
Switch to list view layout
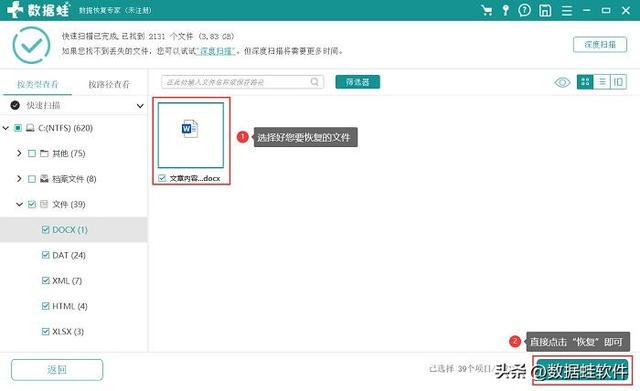602,82
